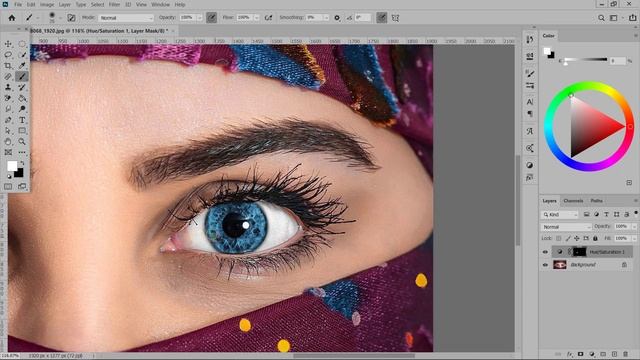Image resolution: width=640 pixels, height=360 pixels.
Task: Click the Hue/Saturation layer mask thumbnail
Action: (x=580, y=252)
